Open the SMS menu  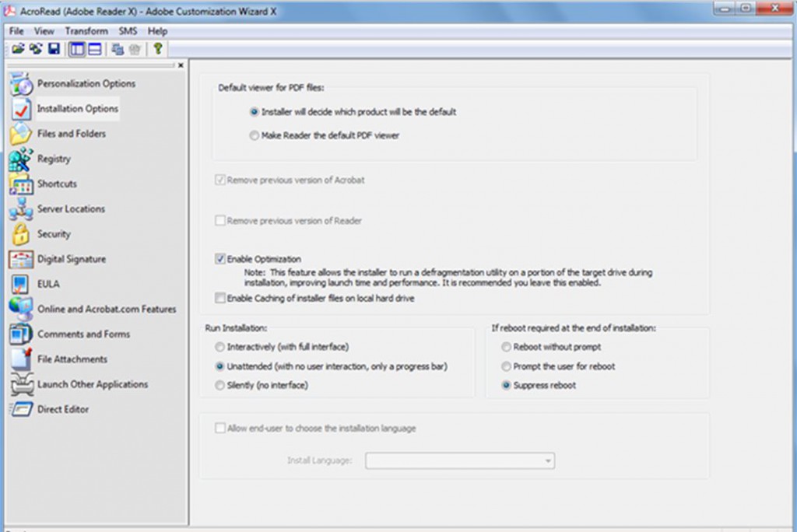point(128,31)
